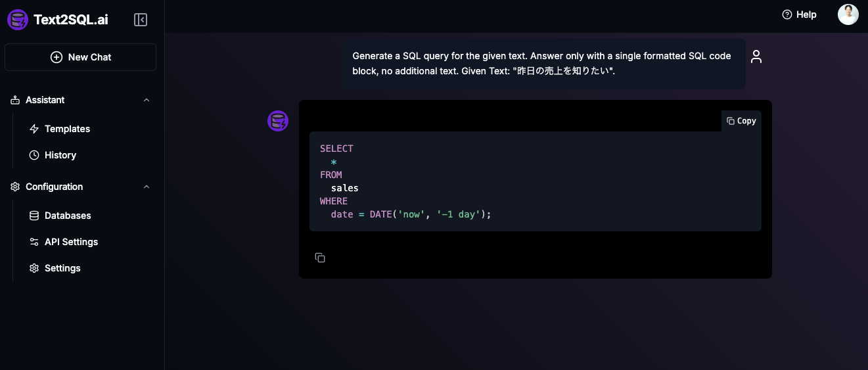Image resolution: width=868 pixels, height=370 pixels.
Task: Copy the response using bottom copy icon
Action: pyautogui.click(x=320, y=258)
